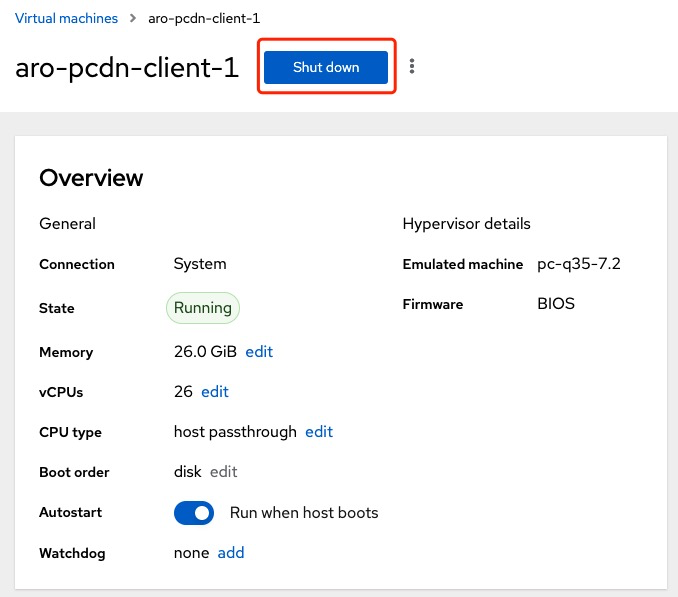Viewport: 678px width, 597px height.
Task: Click the aro-pcdn-client-1 page title
Action: click(127, 68)
